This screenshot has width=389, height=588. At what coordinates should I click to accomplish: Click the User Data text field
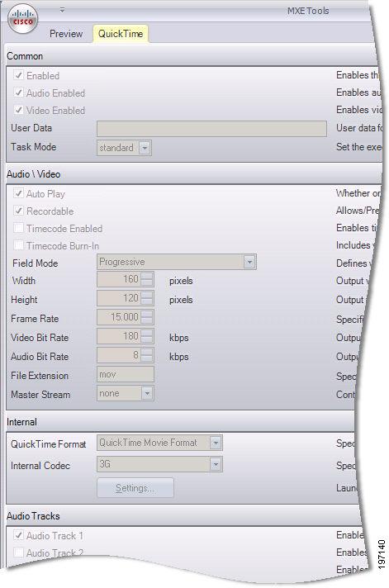pos(211,129)
